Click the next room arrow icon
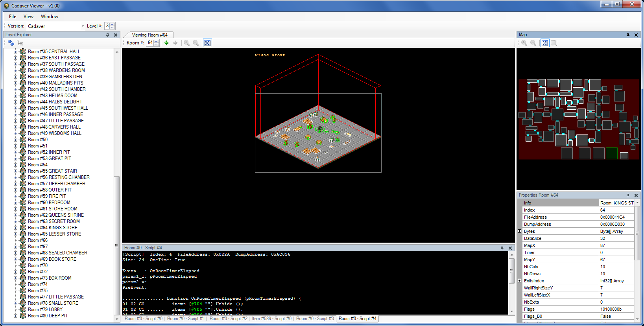 click(x=175, y=43)
